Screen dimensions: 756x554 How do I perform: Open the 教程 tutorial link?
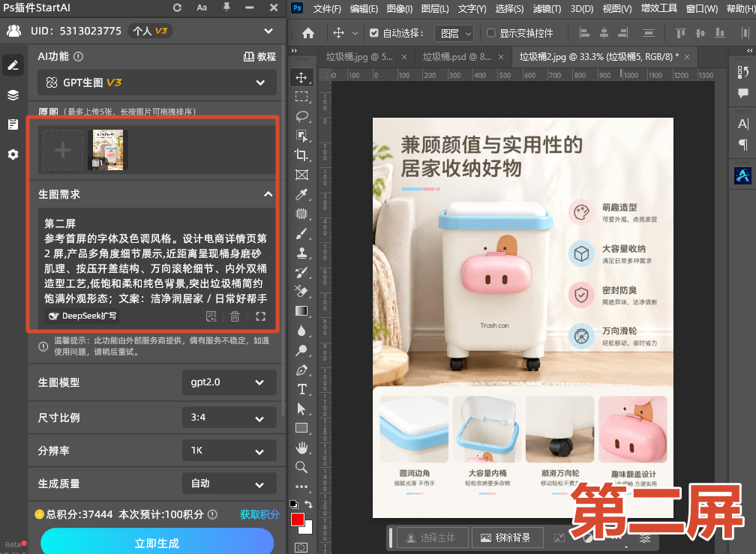pos(259,56)
